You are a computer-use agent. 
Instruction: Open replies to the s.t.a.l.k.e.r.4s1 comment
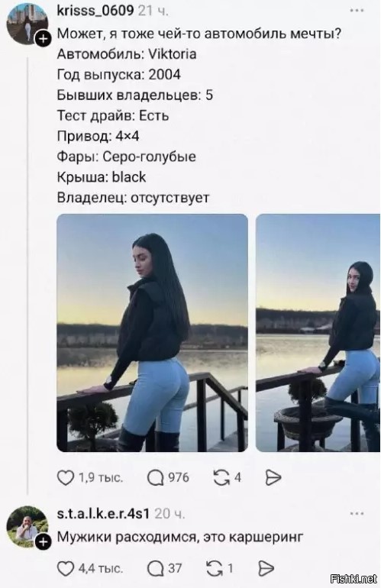155,568
